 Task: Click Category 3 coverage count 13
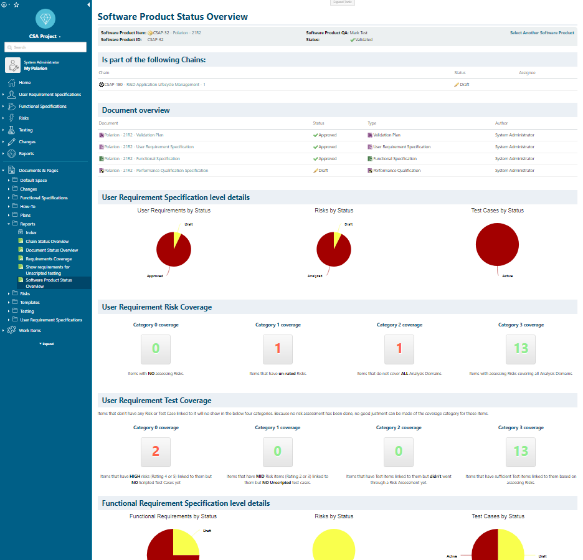click(521, 348)
